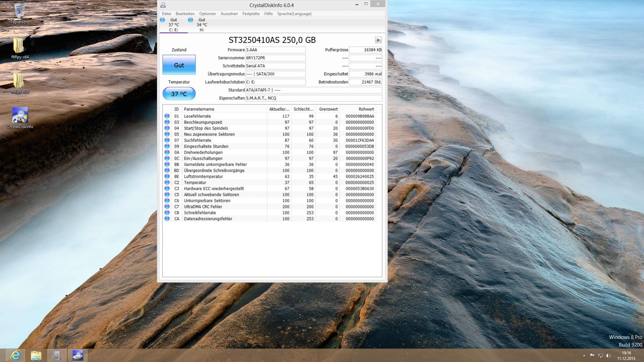Open Action Center flag icon in tray
The image size is (644, 362).
592,356
